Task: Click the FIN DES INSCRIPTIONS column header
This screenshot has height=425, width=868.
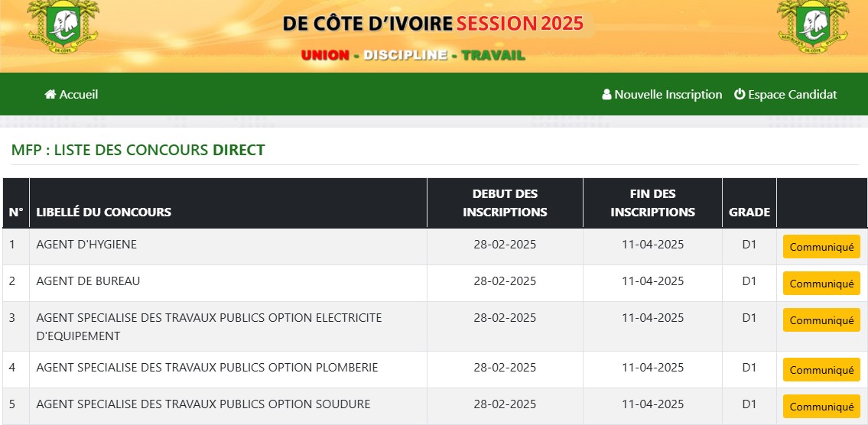Action: pos(652,203)
